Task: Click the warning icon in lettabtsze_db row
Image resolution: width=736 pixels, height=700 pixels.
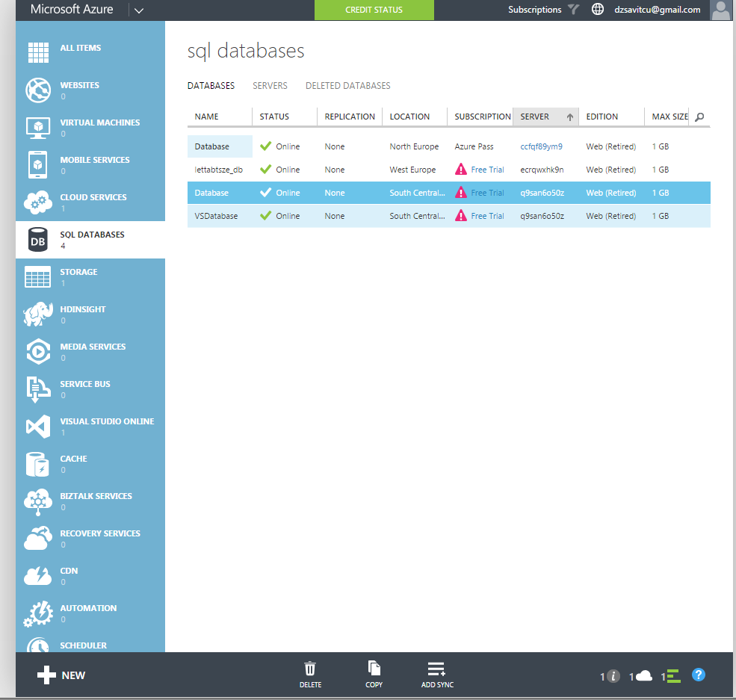Action: [x=461, y=169]
